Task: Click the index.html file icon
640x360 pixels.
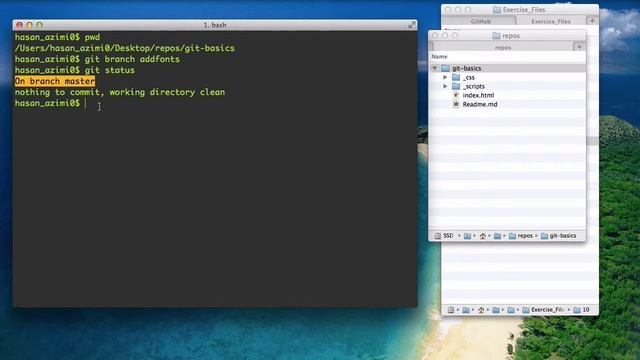Action: (x=456, y=95)
